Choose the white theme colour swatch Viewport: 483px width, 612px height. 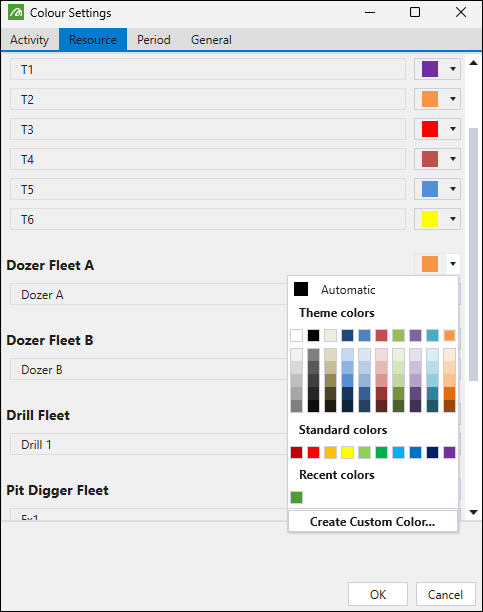click(x=297, y=335)
